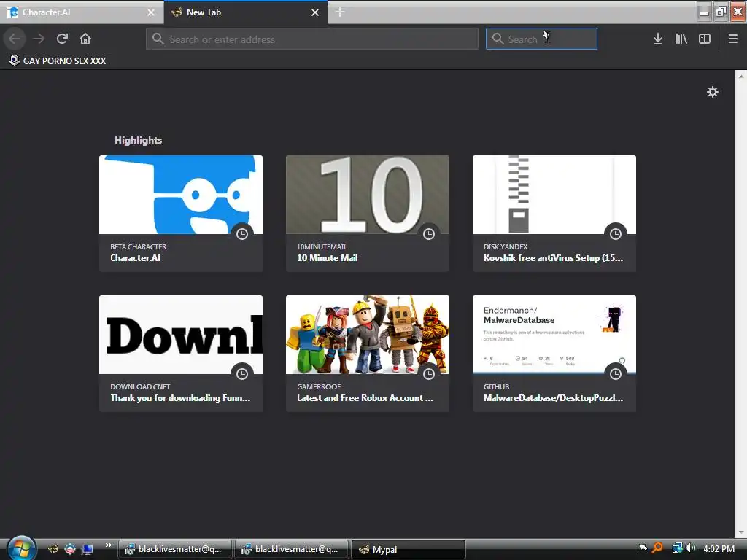Click the back navigation arrow
Viewport: 747px width, 560px height.
(15, 39)
